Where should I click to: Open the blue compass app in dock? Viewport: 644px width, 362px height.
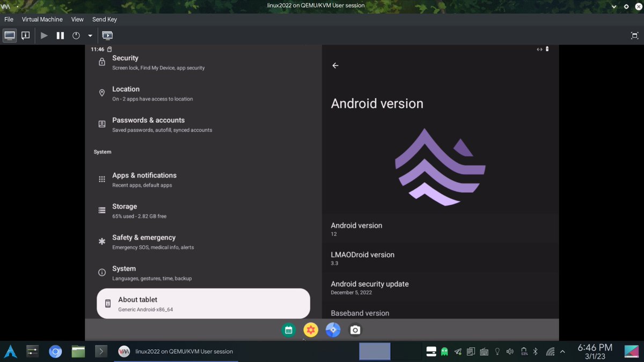coord(333,330)
